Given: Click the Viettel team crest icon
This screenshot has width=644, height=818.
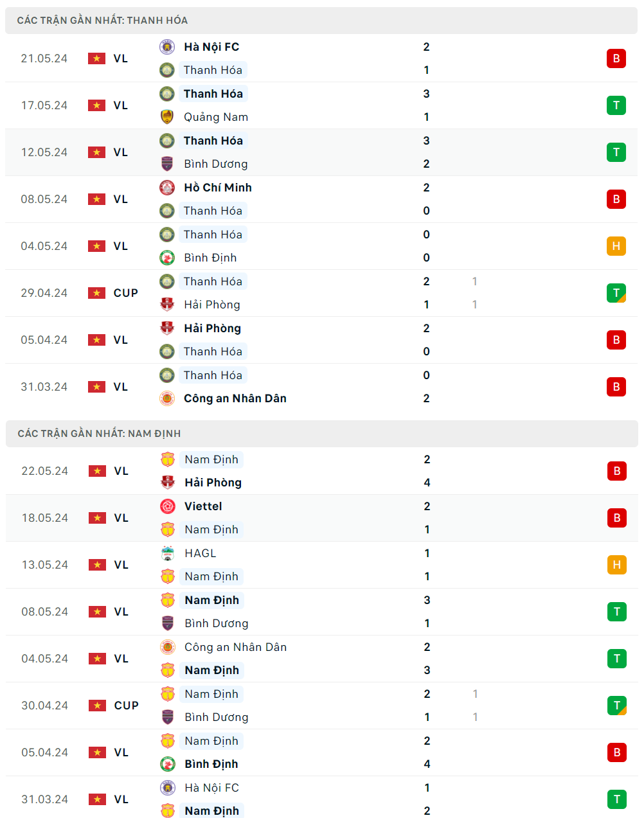Looking at the screenshot, I should tap(168, 506).
